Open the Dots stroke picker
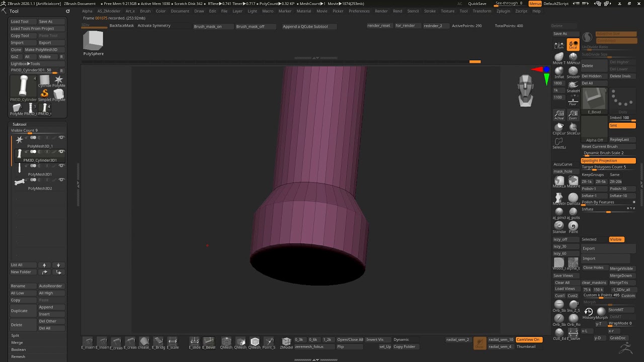The width and height of the screenshot is (644, 362). pyautogui.click(x=622, y=101)
